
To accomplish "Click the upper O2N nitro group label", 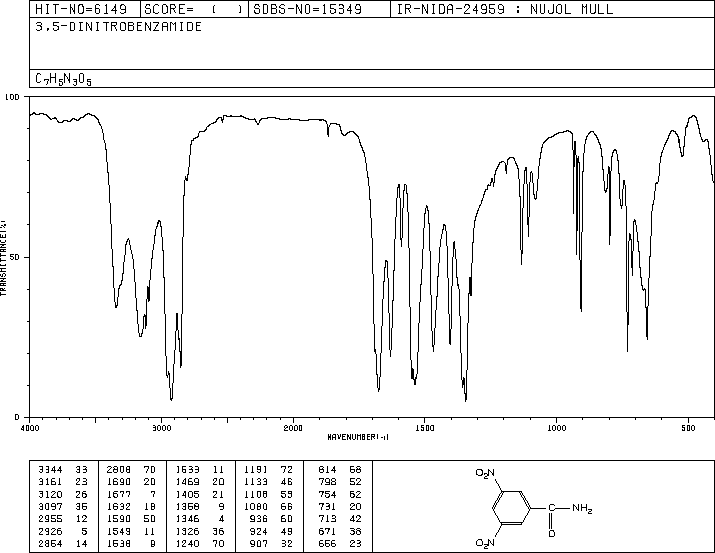I will (x=485, y=473).
